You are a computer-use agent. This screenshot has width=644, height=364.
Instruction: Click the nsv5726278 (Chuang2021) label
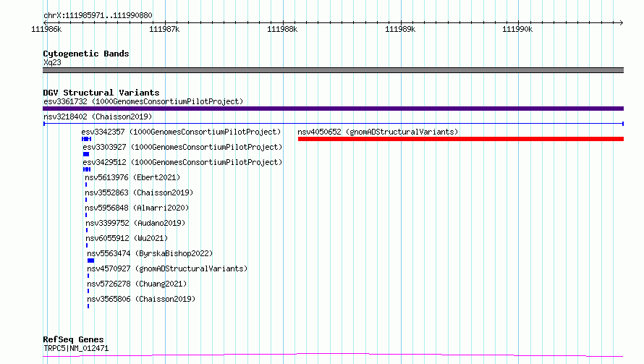pos(137,284)
